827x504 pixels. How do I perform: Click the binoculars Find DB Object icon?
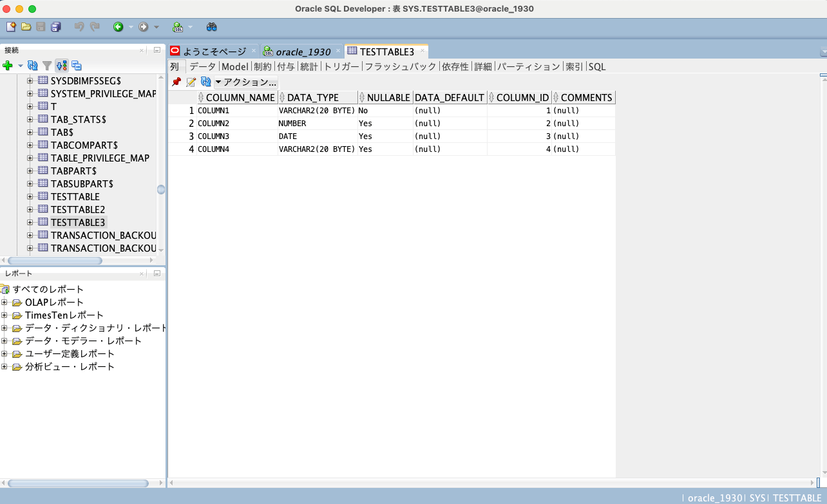click(x=212, y=27)
